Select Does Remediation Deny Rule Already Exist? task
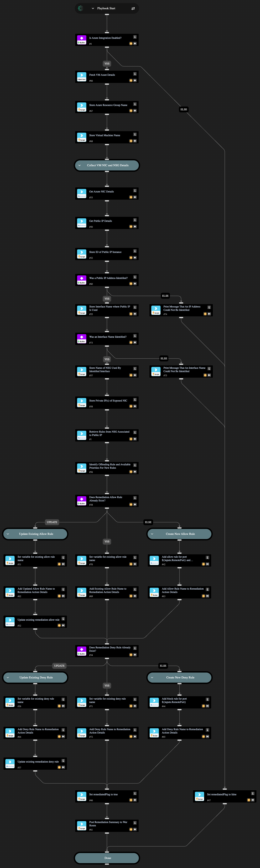260x868 pixels. click(x=107, y=651)
